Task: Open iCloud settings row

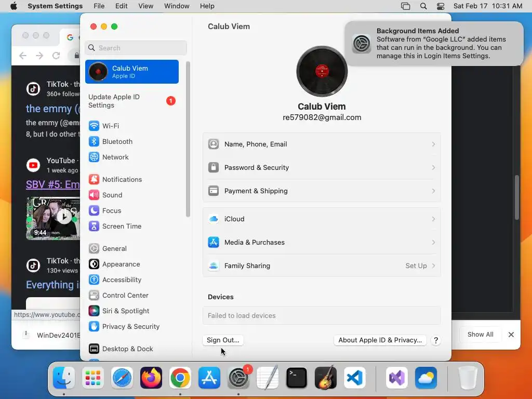Action: pyautogui.click(x=322, y=219)
